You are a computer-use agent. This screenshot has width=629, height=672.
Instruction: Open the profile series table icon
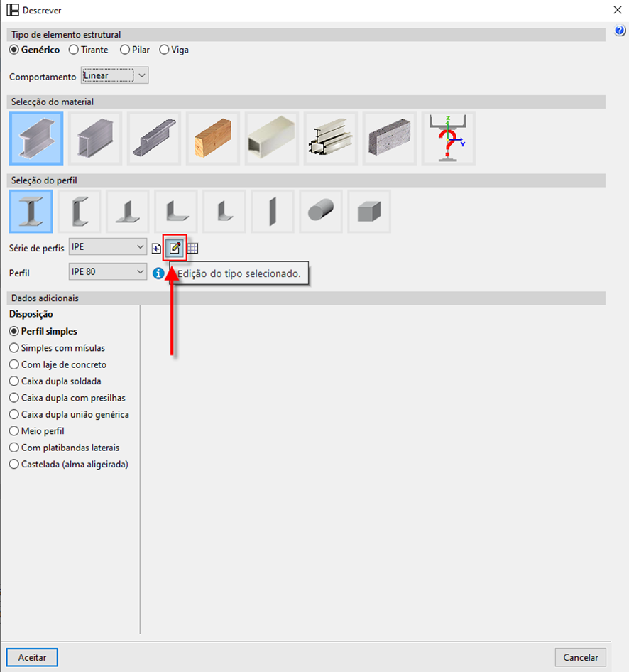pos(192,248)
